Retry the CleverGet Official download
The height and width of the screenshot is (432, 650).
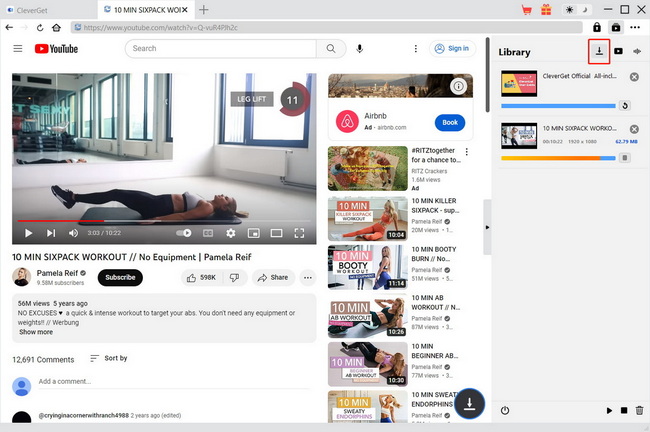[x=625, y=104]
